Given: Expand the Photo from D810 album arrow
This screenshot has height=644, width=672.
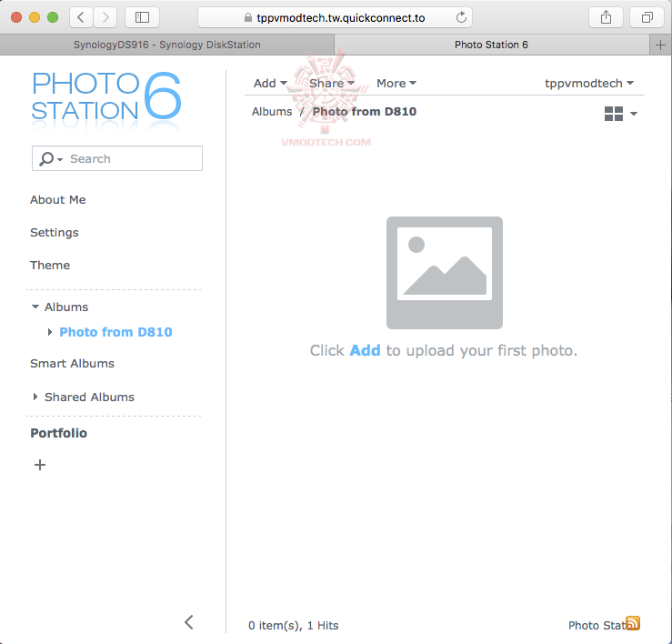Looking at the screenshot, I should pos(50,332).
